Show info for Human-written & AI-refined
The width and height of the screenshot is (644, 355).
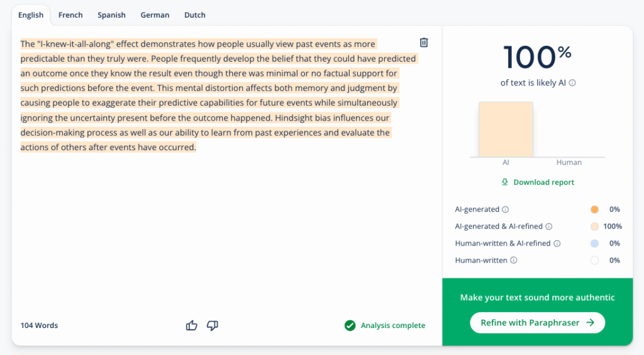point(557,244)
